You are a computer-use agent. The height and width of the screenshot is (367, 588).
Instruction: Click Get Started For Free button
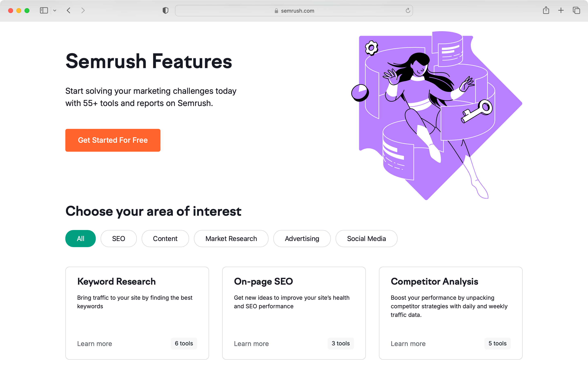pos(113,140)
